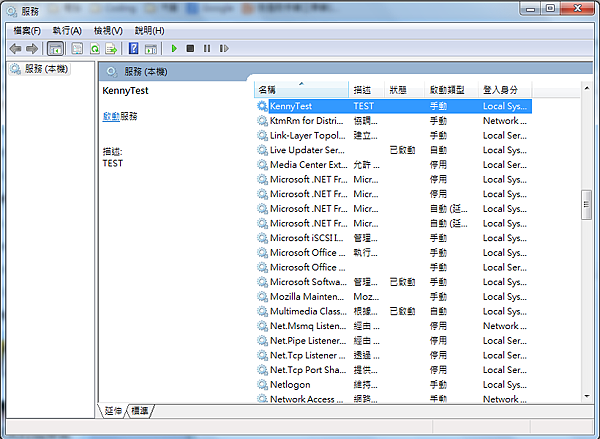Open the 說明(H) menu
The height and width of the screenshot is (439, 600).
149,31
